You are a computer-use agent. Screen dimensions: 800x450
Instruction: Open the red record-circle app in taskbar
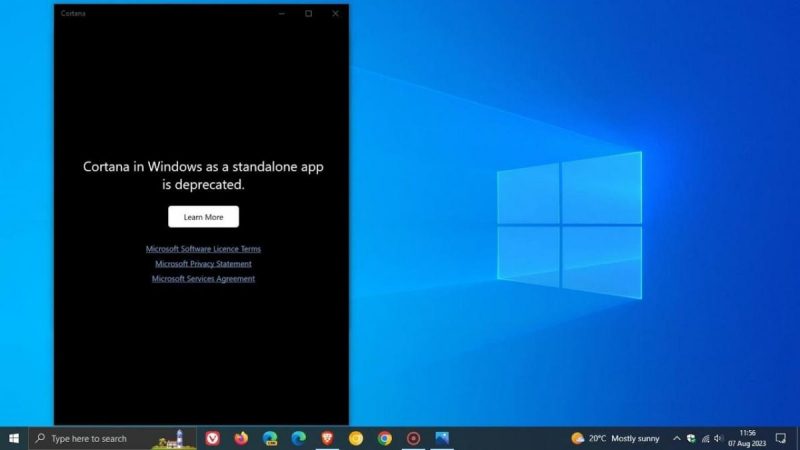pyautogui.click(x=413, y=438)
